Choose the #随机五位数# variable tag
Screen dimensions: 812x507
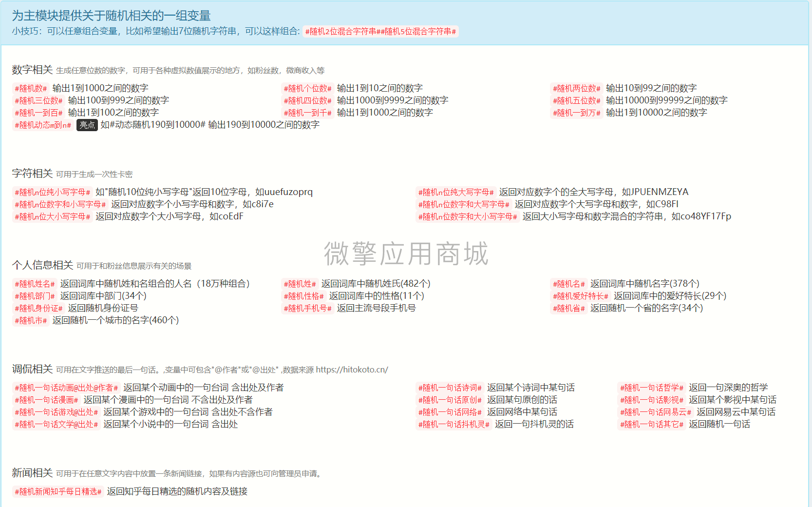coord(576,100)
